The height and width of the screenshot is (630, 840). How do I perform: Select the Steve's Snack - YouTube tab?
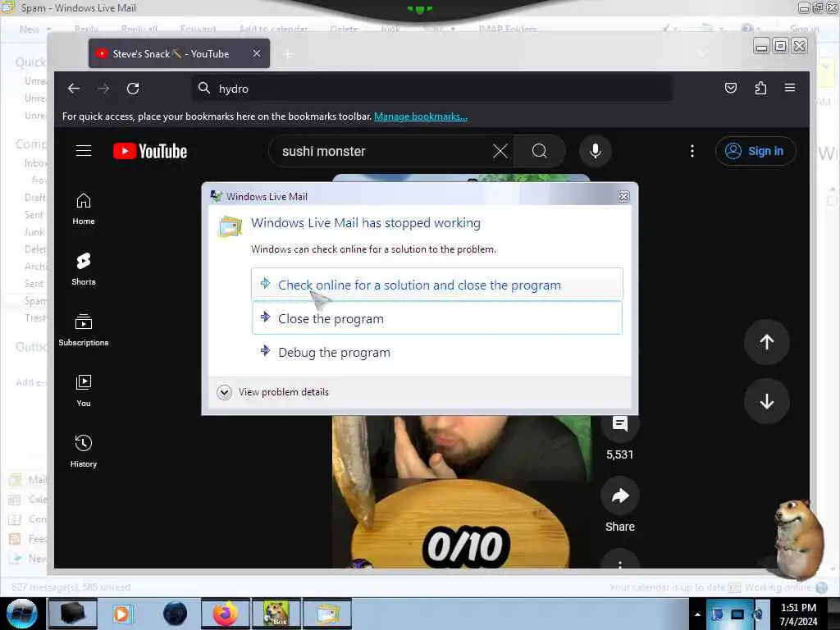[x=179, y=53]
